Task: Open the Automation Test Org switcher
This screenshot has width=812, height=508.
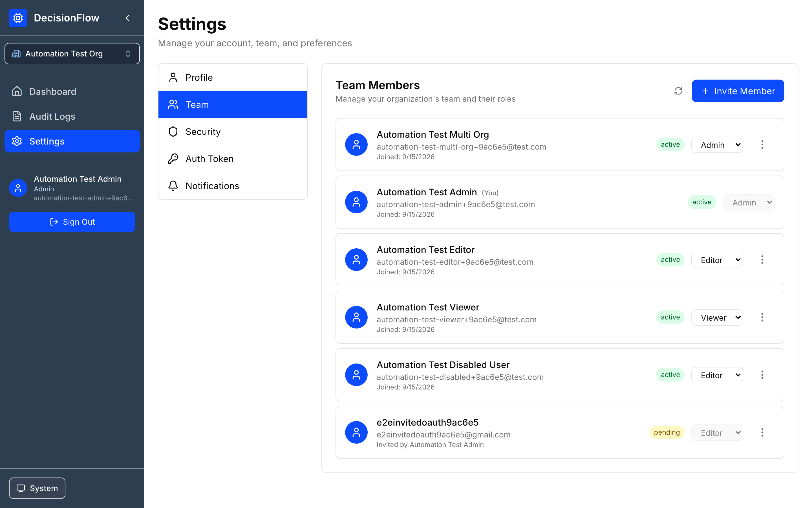Action: point(72,54)
